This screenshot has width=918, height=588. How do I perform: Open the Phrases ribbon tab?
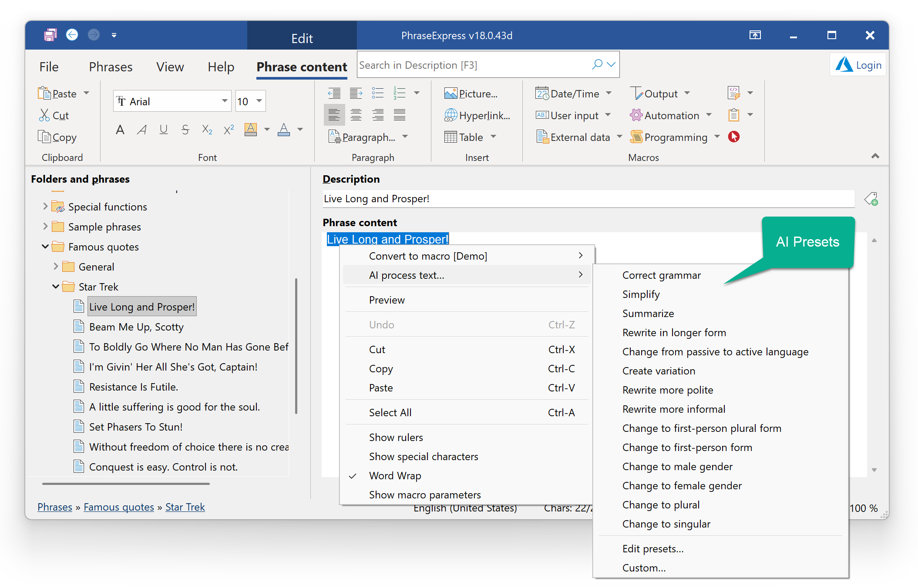click(x=111, y=67)
